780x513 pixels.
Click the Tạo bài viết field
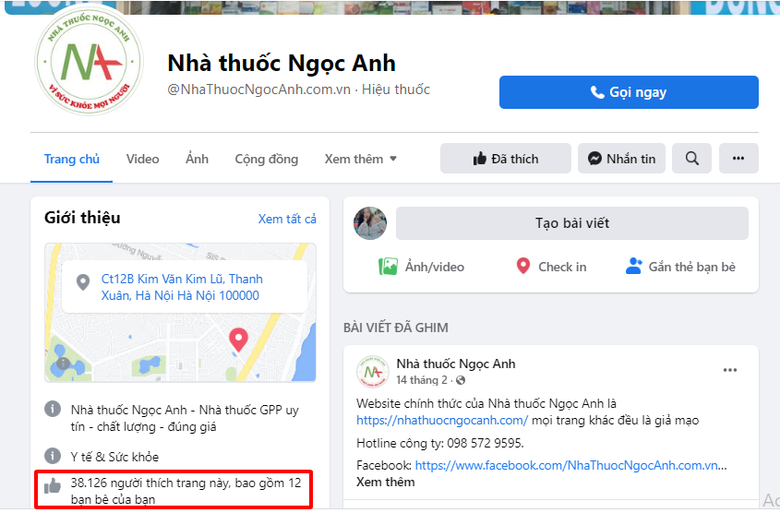click(x=572, y=223)
